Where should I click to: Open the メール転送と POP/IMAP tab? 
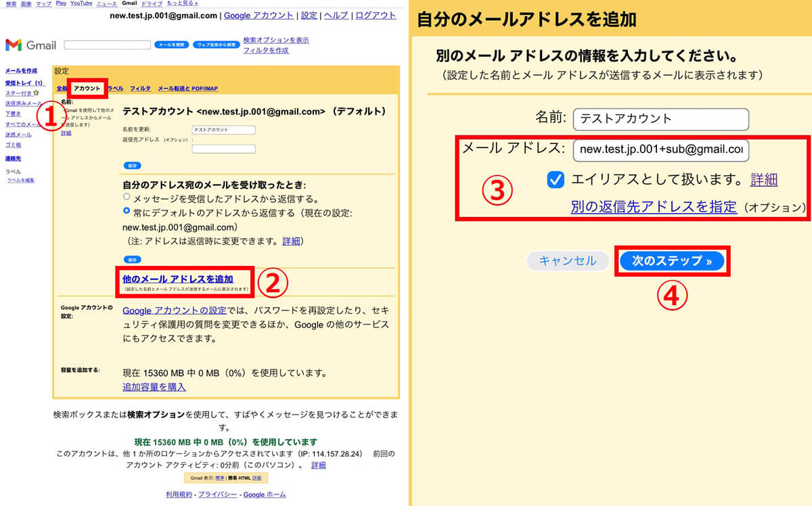(x=187, y=89)
